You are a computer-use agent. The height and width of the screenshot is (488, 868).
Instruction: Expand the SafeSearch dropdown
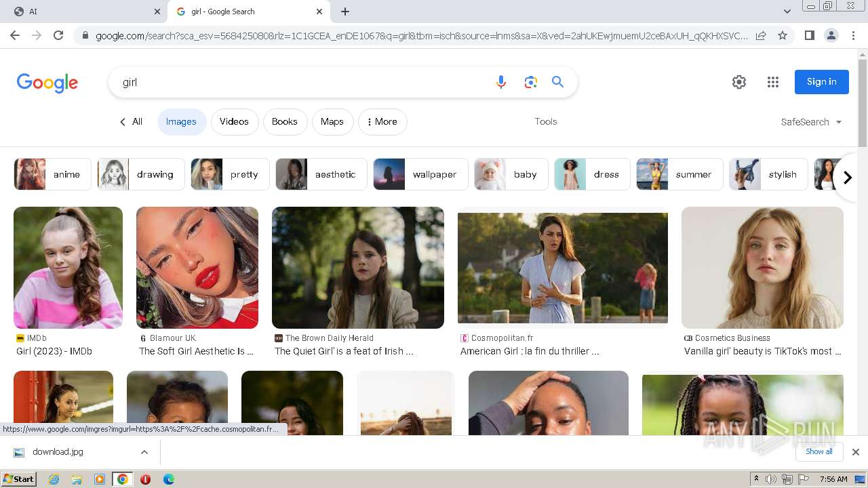click(x=811, y=122)
